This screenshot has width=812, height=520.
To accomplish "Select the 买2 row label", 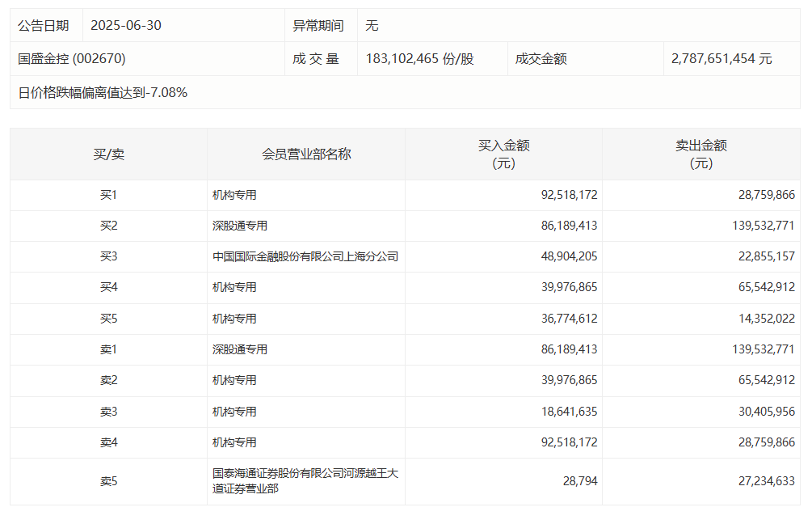I will (x=109, y=226).
